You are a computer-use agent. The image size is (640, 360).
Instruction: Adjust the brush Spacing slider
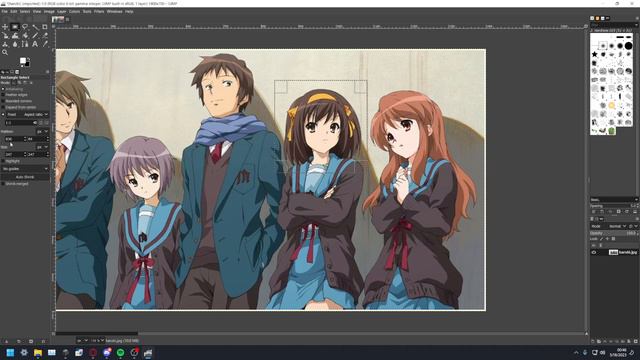614,206
